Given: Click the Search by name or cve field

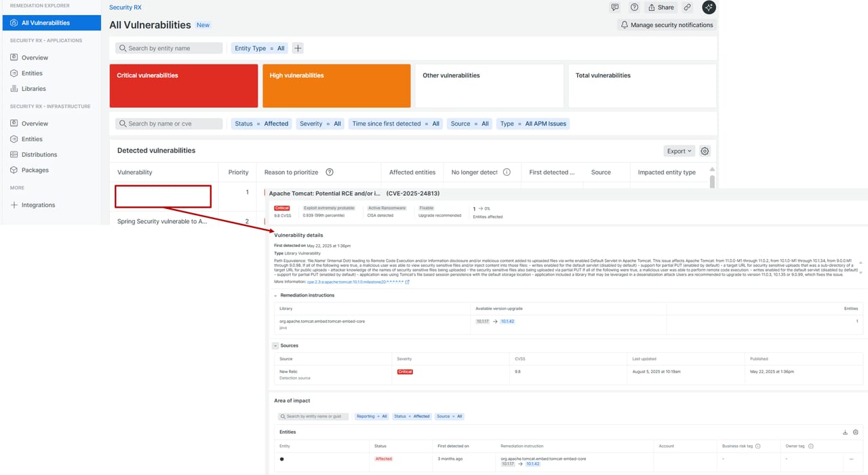Looking at the screenshot, I should click(169, 123).
